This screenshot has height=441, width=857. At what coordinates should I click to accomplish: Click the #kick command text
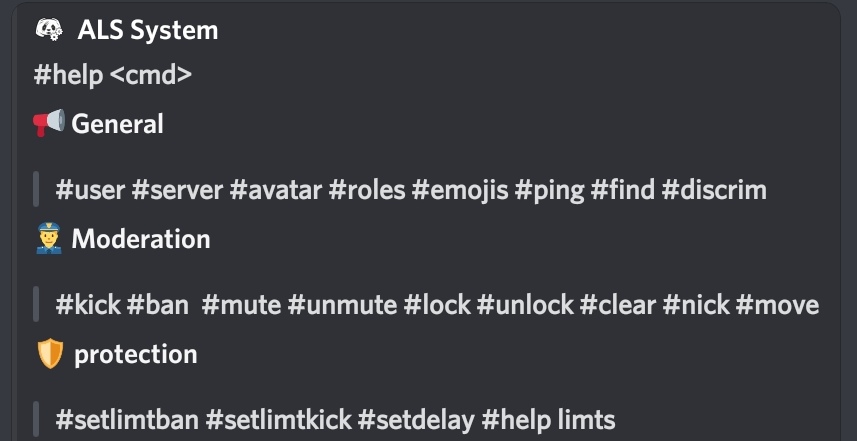(88, 304)
